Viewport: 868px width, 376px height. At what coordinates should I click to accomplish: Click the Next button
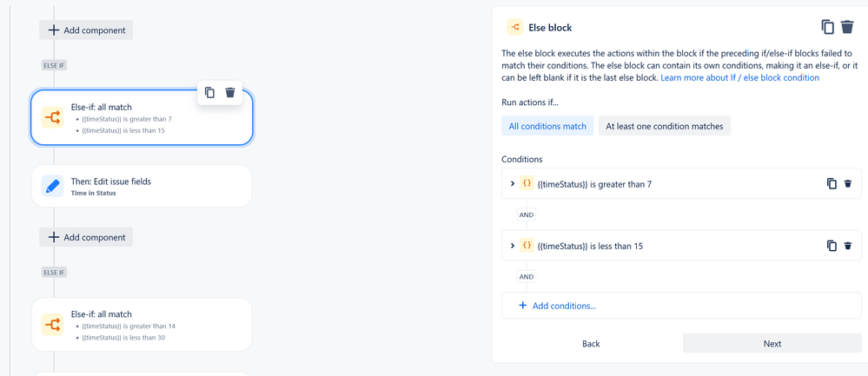click(x=772, y=343)
